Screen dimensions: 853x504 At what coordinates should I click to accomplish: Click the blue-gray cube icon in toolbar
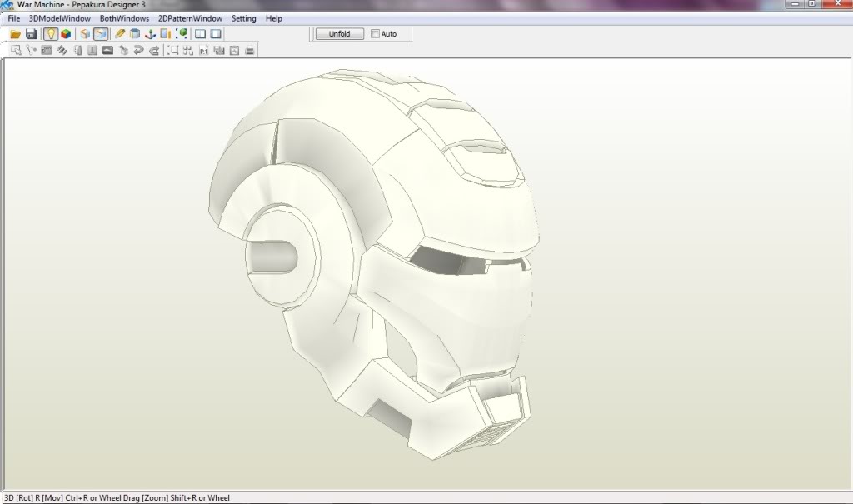pos(135,34)
